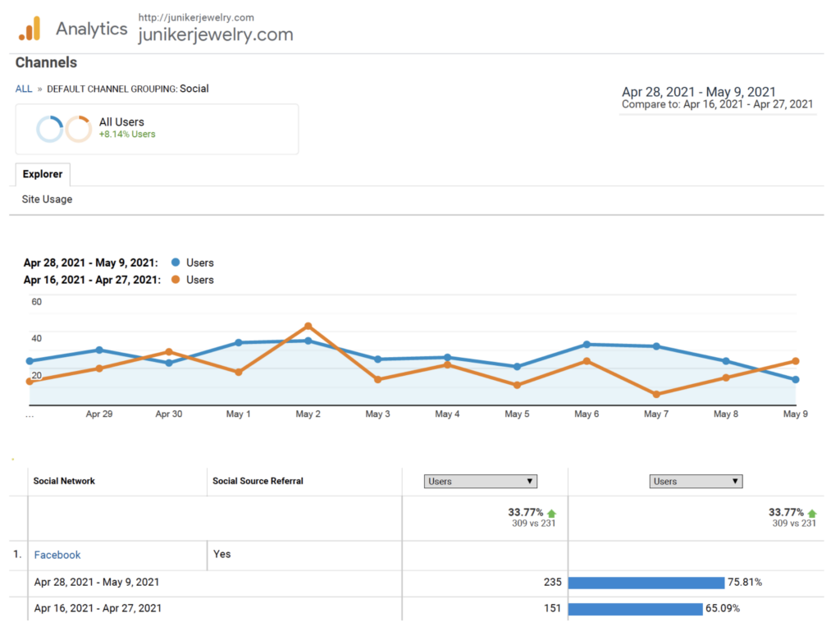Click the 65.09% blue bar for Facebook

(x=636, y=609)
